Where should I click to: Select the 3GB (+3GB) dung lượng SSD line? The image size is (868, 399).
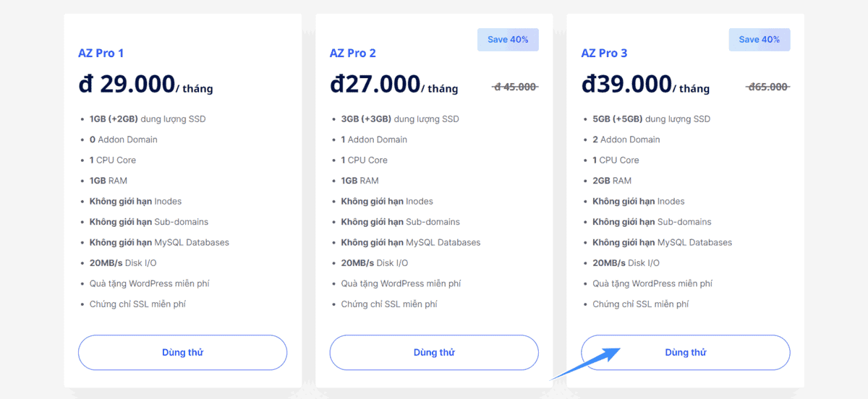click(400, 119)
